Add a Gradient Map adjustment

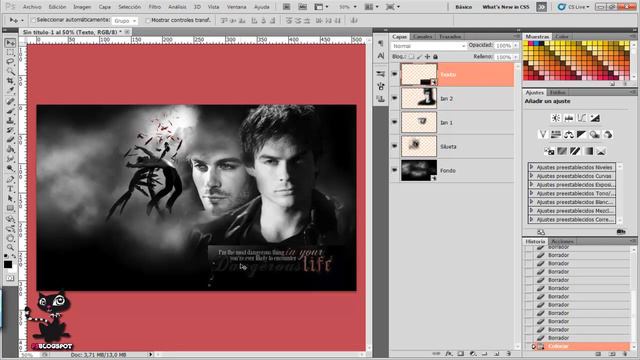coord(588,151)
